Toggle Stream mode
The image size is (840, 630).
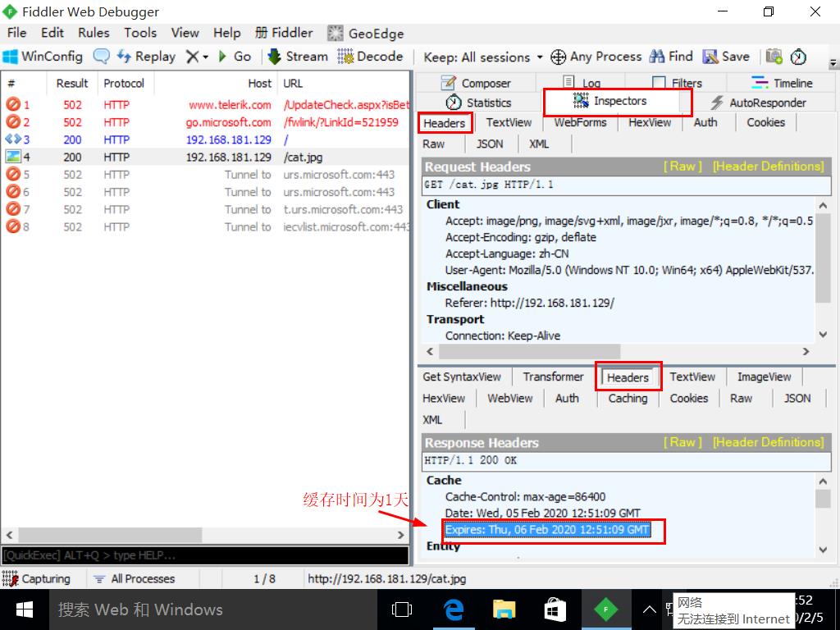pos(298,57)
